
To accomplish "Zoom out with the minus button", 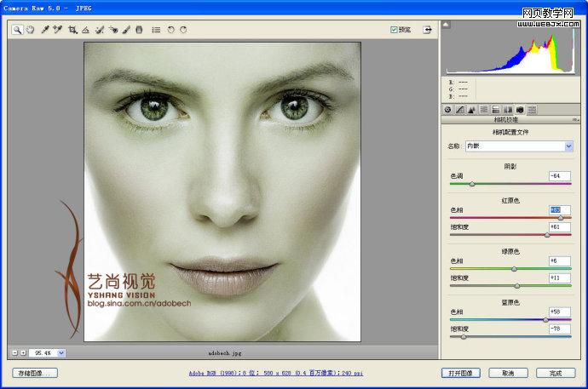I will click(14, 352).
